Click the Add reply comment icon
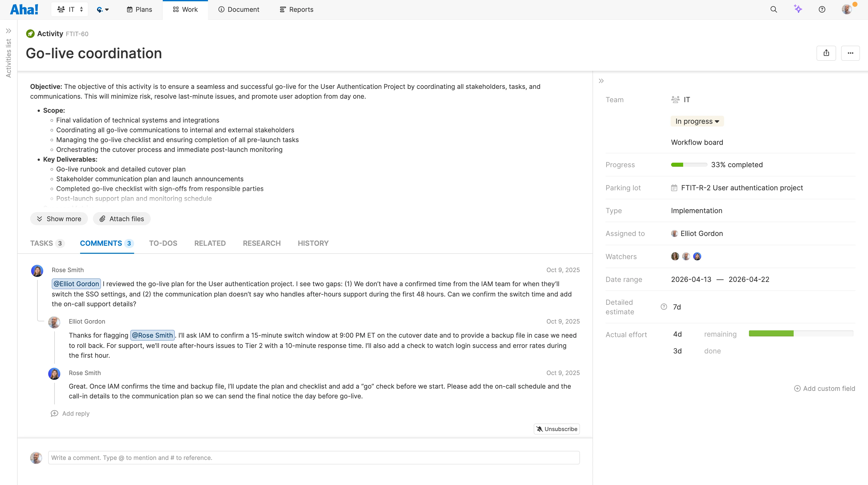 tap(55, 413)
